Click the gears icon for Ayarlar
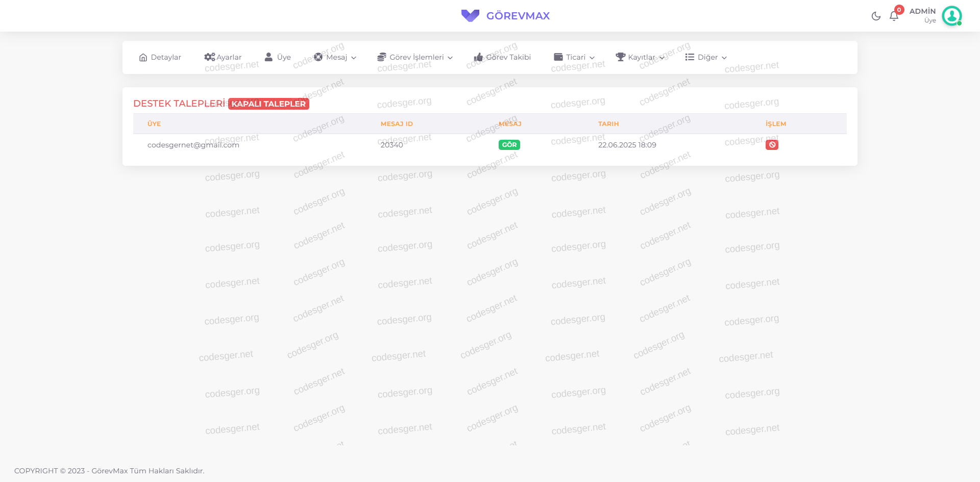The width and height of the screenshot is (980, 482). click(209, 57)
